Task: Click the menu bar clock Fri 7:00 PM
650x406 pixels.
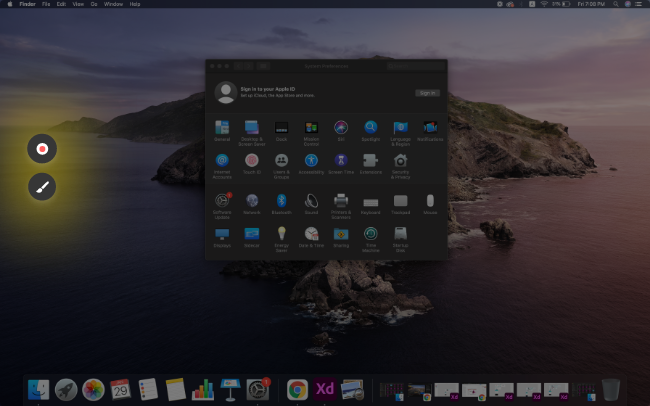Action: coord(591,4)
